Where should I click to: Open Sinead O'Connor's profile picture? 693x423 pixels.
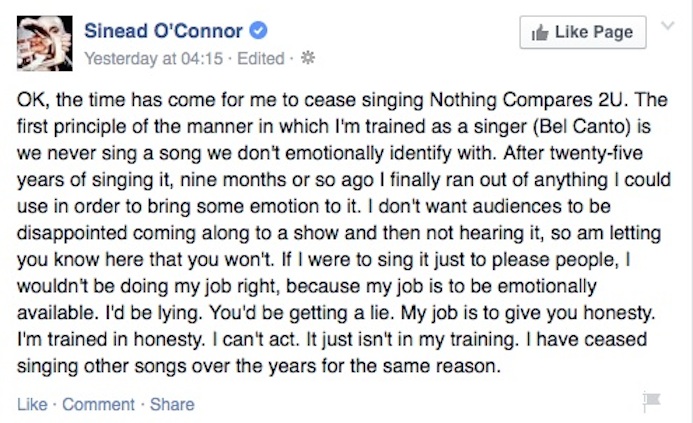click(x=45, y=42)
